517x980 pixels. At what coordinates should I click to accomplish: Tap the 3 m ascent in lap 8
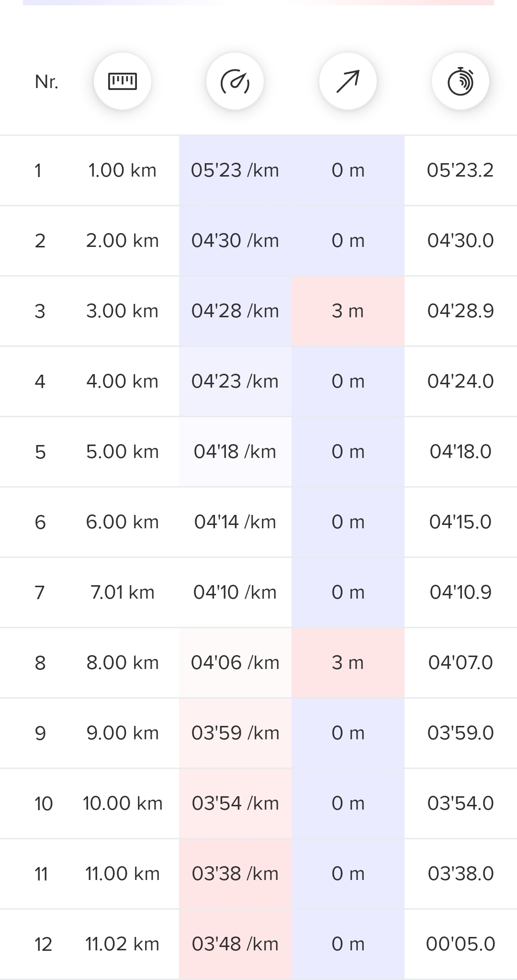pyautogui.click(x=348, y=663)
